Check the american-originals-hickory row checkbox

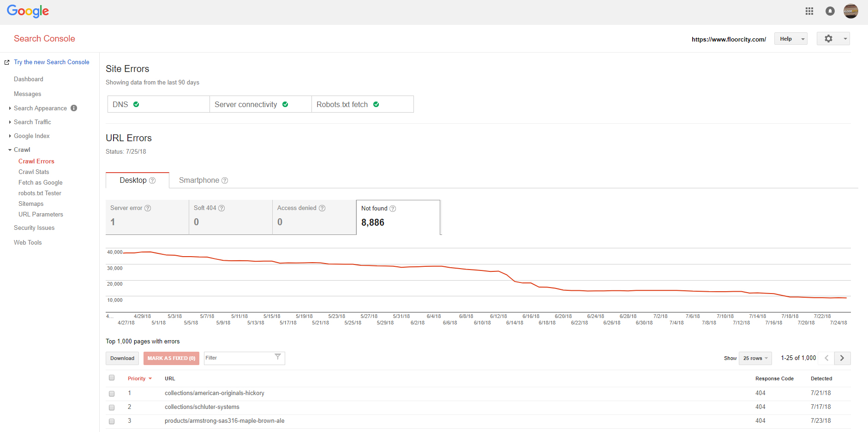click(x=112, y=394)
